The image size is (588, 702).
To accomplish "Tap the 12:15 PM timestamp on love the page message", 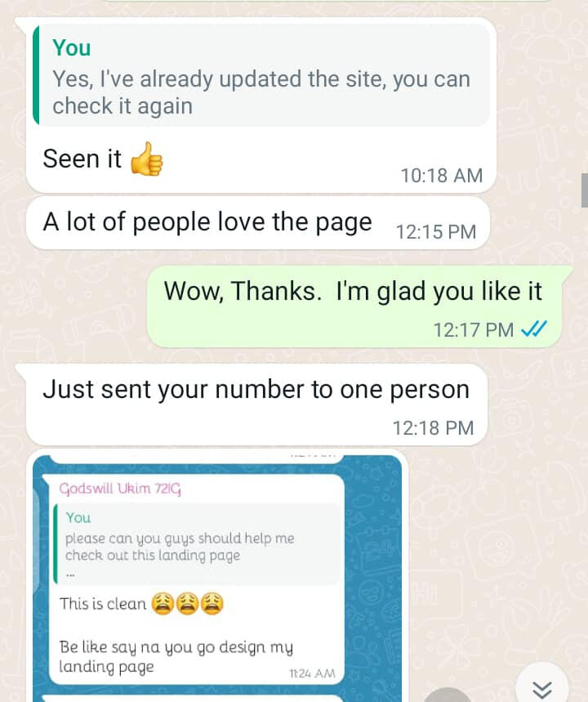I will click(436, 232).
